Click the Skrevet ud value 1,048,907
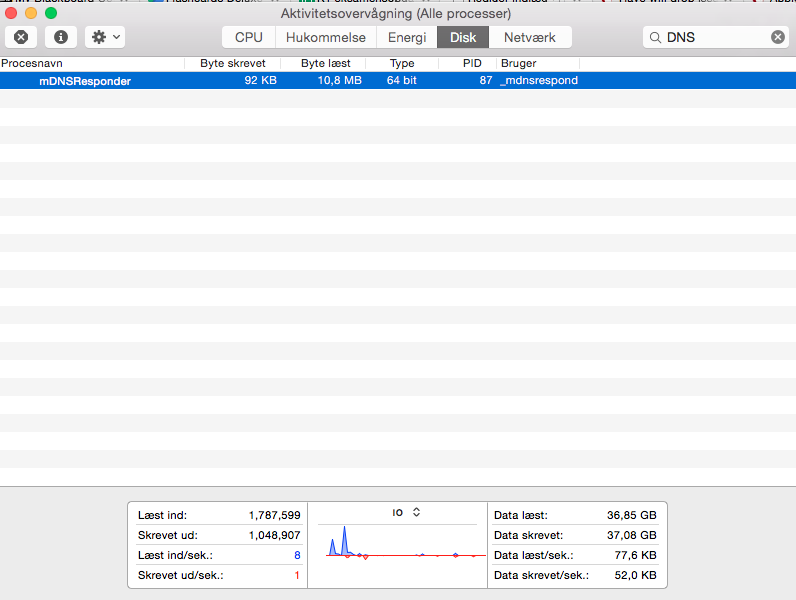Screen dimensions: 796x600 point(275,535)
